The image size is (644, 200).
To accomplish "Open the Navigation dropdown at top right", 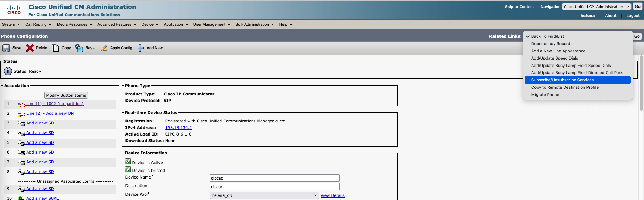I will (596, 7).
